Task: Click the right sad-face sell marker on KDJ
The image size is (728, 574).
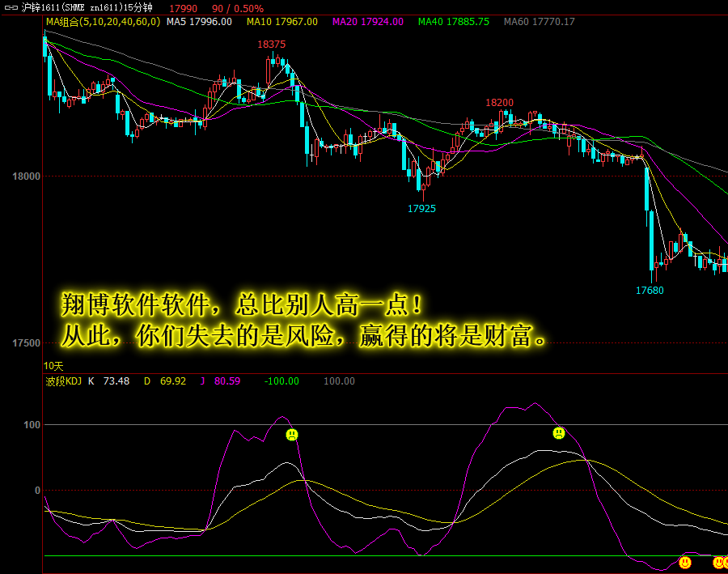Action: coord(559,433)
